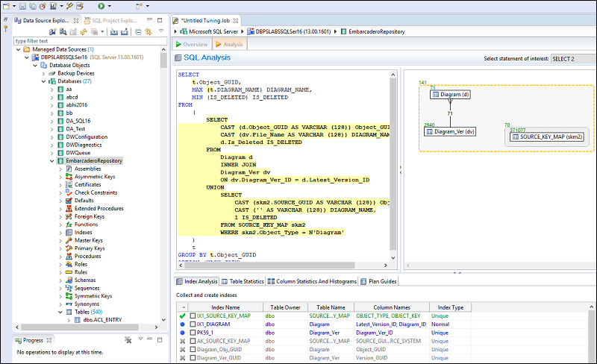Collapse the Databases (27) node
Image resolution: width=597 pixels, height=364 pixels.
44,81
